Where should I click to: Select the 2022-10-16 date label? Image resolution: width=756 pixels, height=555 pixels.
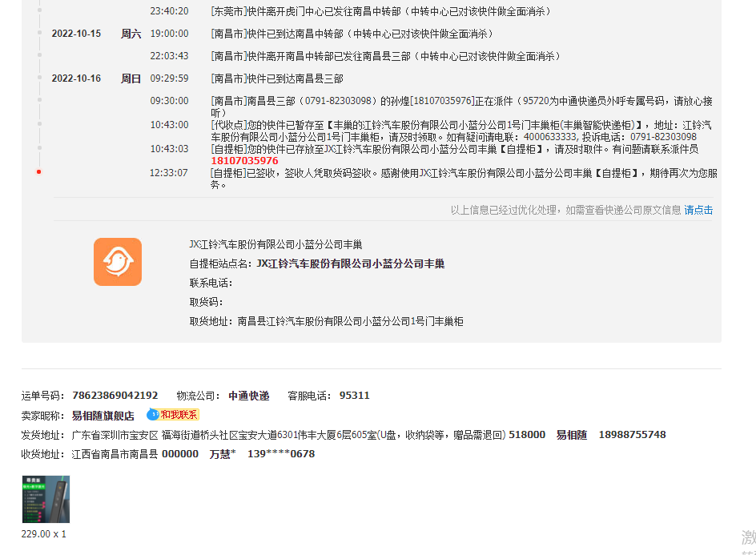[76, 78]
